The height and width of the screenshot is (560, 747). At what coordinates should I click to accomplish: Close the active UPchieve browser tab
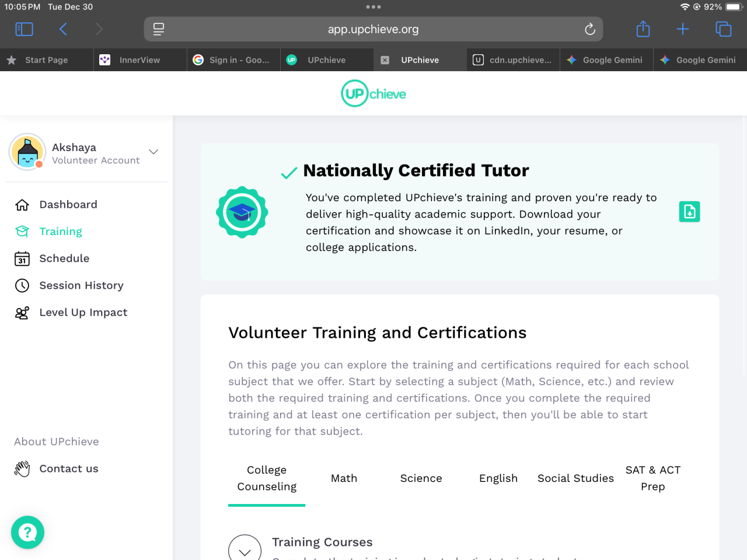[x=385, y=60]
